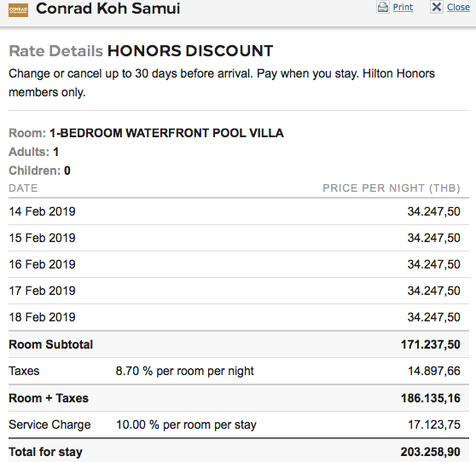Viewport: 476px width, 462px height.
Task: Click the 18 Feb 2019 date
Action: tap(42, 317)
